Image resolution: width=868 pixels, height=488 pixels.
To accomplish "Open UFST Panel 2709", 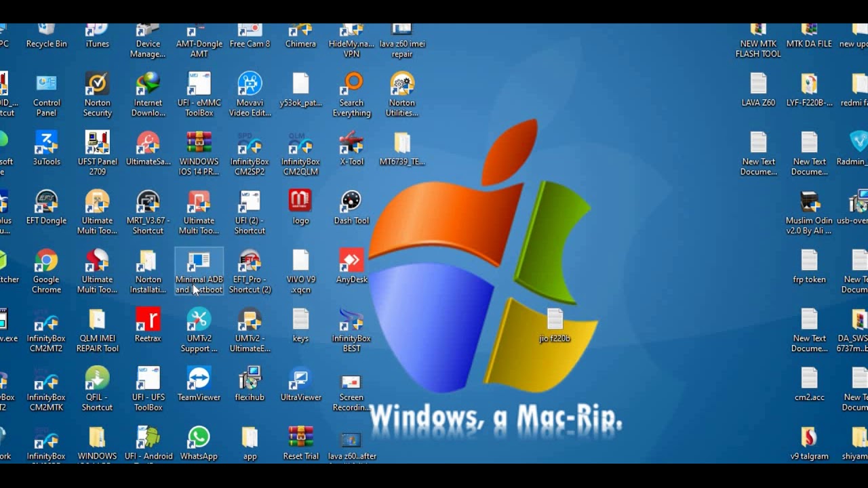I will coord(97,154).
